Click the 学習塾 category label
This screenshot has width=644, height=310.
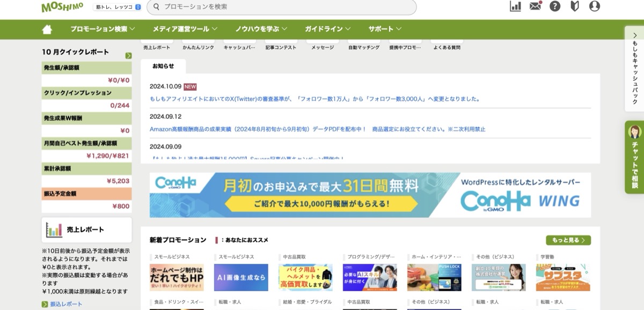point(548,257)
